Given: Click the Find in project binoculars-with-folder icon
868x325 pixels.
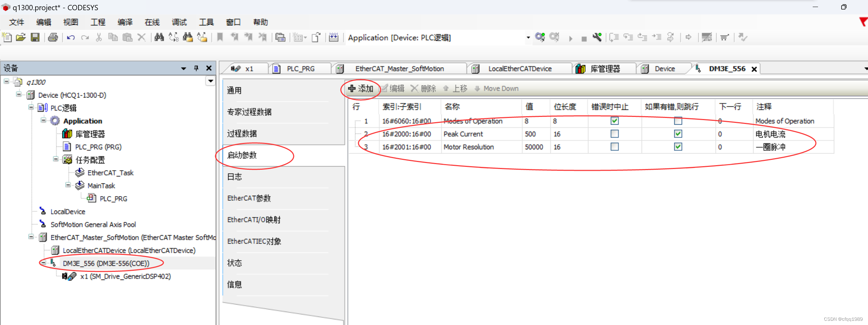Looking at the screenshot, I should [188, 37].
